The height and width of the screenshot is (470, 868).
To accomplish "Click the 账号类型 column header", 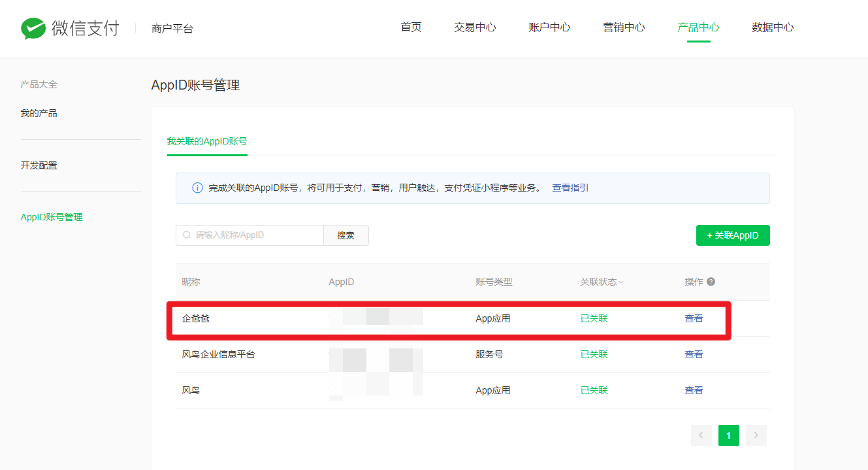I will pos(494,282).
